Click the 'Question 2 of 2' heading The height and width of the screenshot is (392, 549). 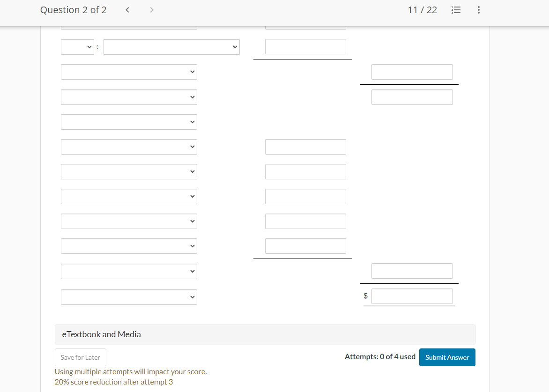coord(73,10)
